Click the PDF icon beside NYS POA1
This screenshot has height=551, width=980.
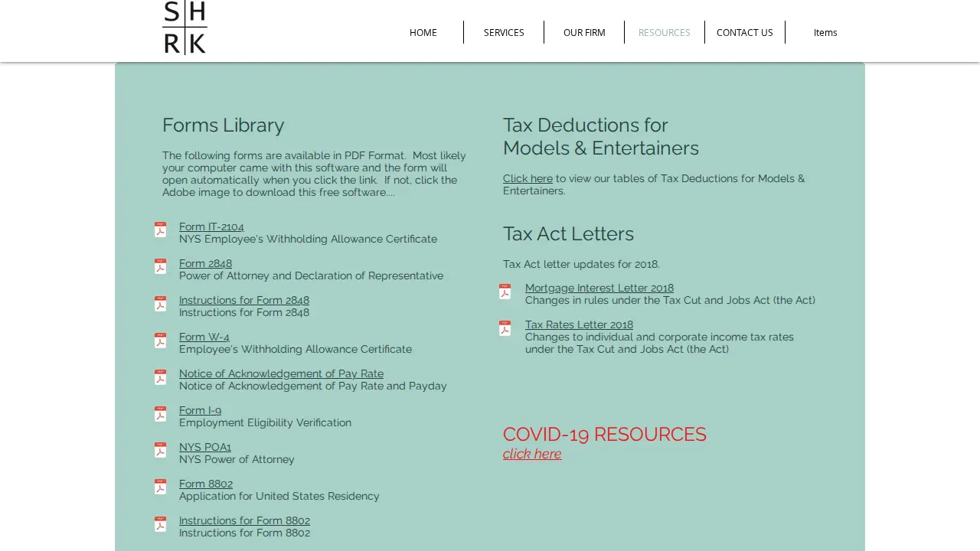tap(160, 450)
